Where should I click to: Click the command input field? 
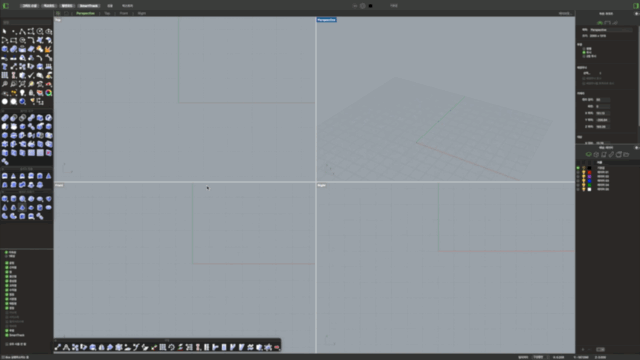pos(27,22)
